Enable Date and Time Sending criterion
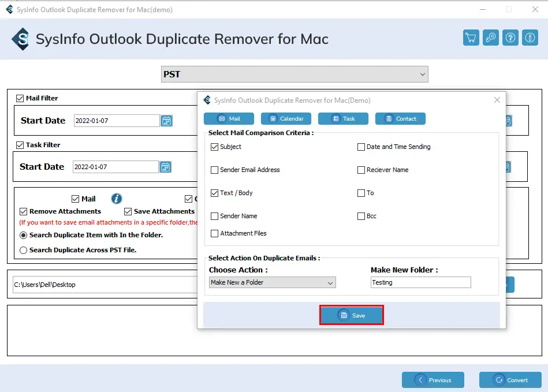The width and height of the screenshot is (548, 392). tap(361, 147)
